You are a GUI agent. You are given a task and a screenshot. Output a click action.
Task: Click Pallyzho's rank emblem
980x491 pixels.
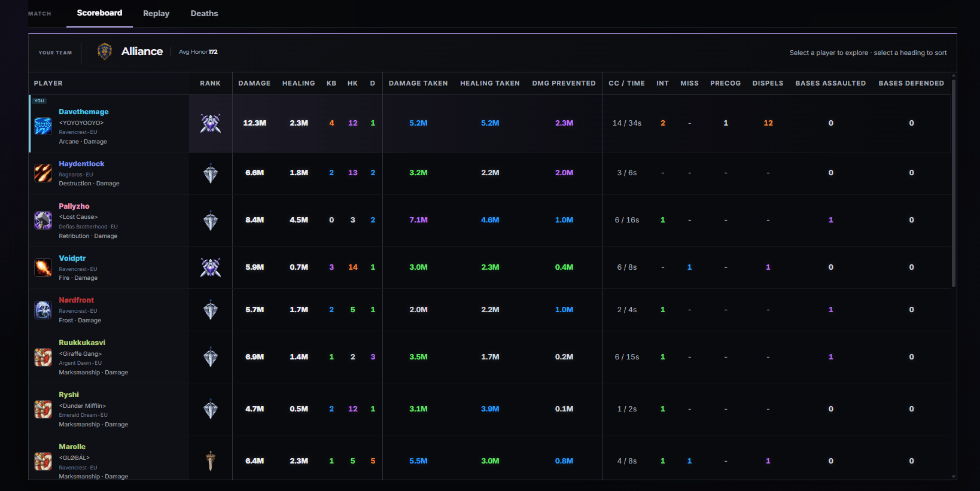coord(211,220)
